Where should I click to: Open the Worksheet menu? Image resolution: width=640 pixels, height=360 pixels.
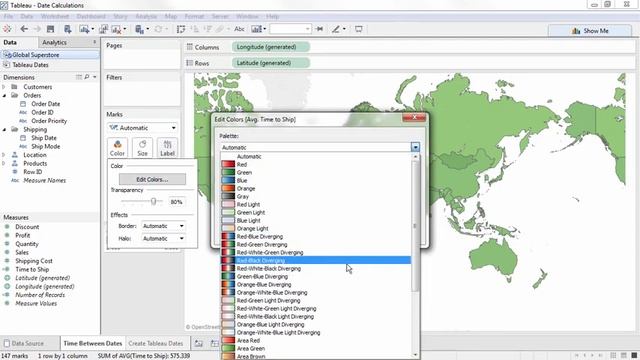pos(55,16)
